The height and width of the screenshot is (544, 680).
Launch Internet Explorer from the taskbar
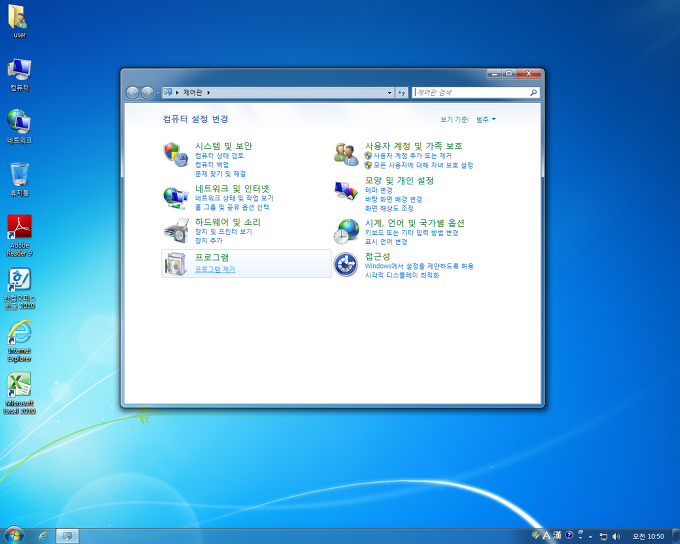pyautogui.click(x=42, y=536)
